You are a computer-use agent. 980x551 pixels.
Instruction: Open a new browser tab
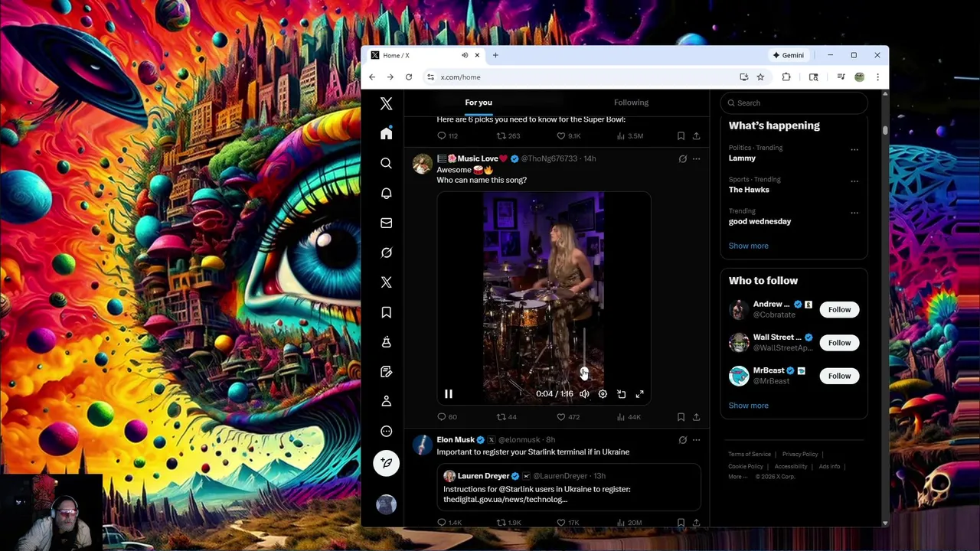coord(495,55)
